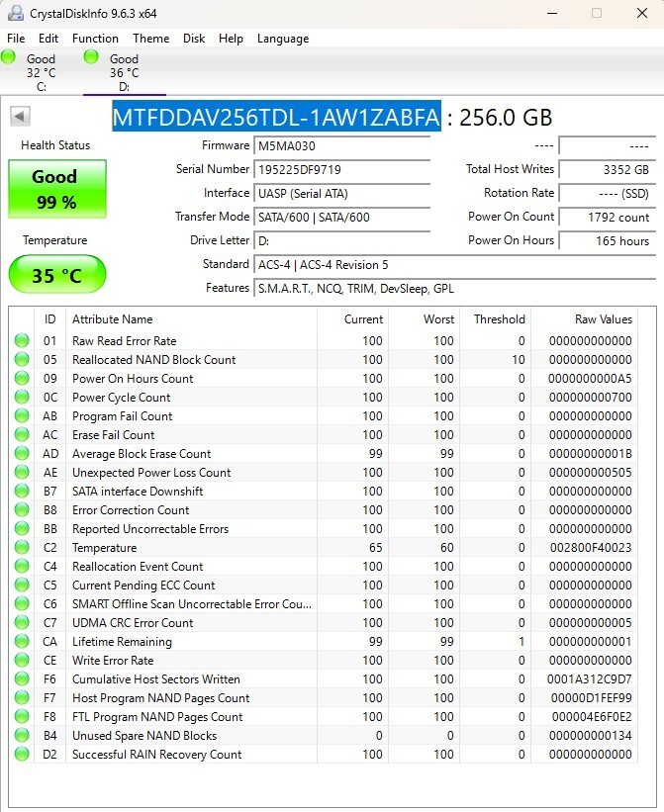Screen dimensions: 664x812
Task: Open the Help menu
Action: click(x=231, y=39)
